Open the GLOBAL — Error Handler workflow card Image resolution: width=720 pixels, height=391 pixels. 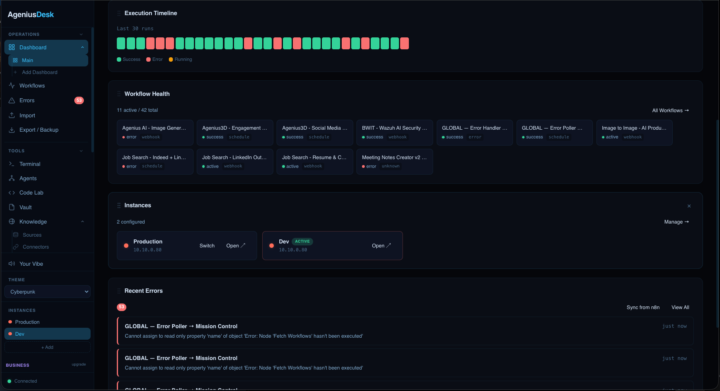475,133
